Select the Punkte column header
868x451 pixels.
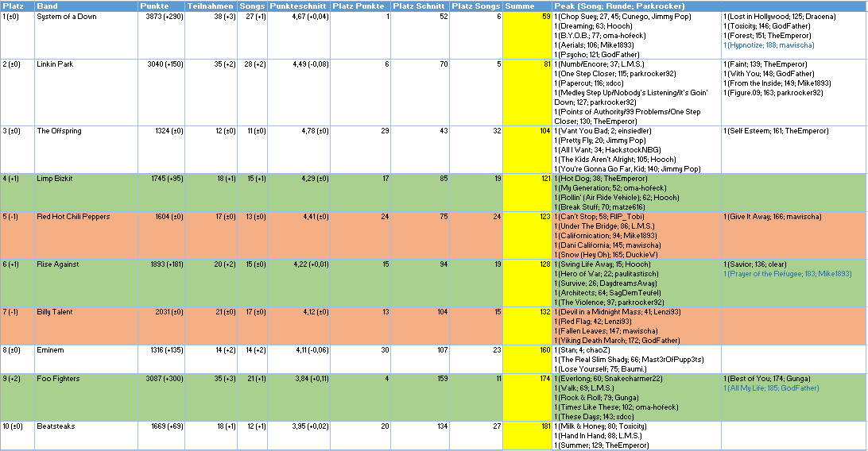click(161, 6)
